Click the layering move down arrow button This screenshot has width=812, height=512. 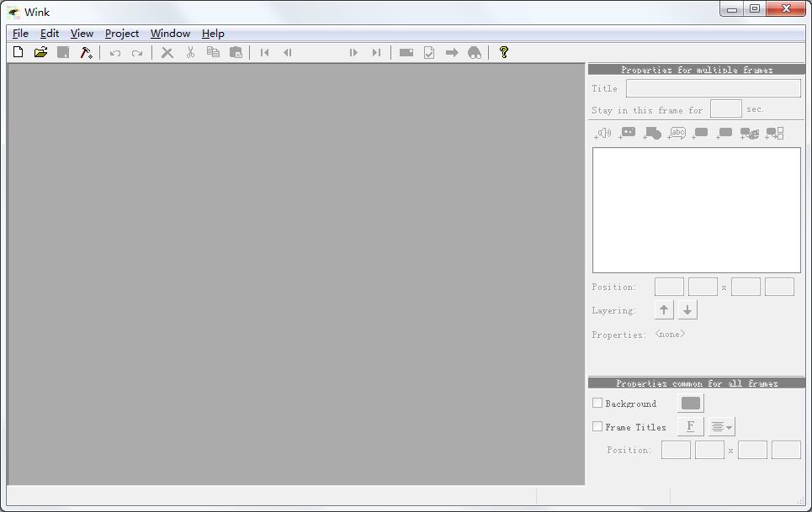tap(687, 309)
